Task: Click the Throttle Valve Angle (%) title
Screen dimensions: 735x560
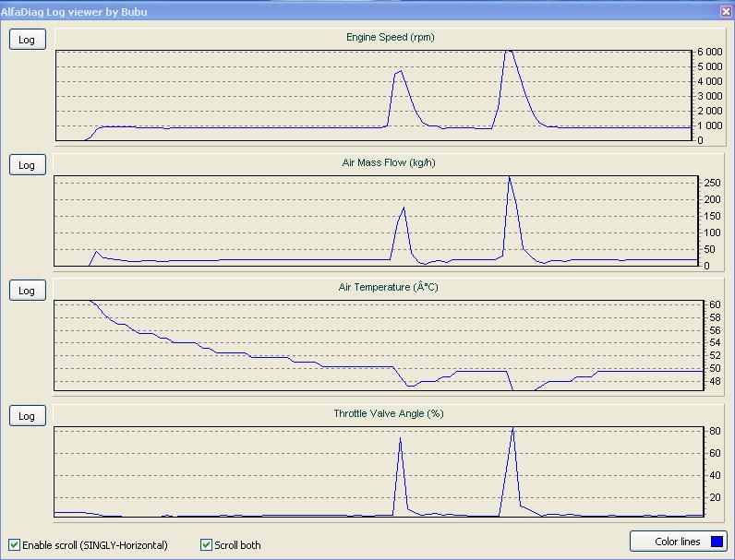Action: coord(389,413)
